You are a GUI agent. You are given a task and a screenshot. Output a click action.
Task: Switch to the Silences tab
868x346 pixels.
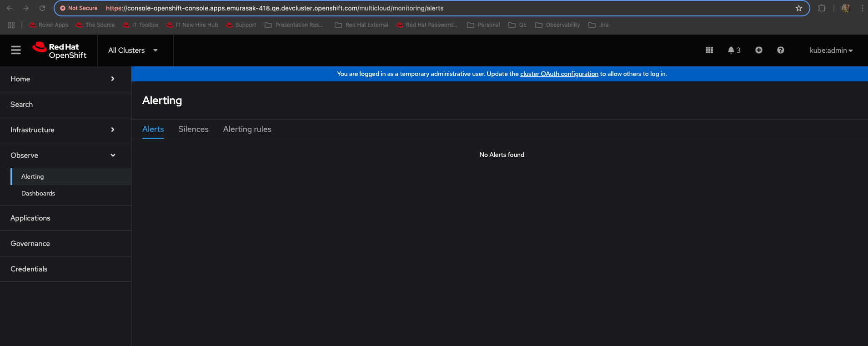[x=193, y=129]
